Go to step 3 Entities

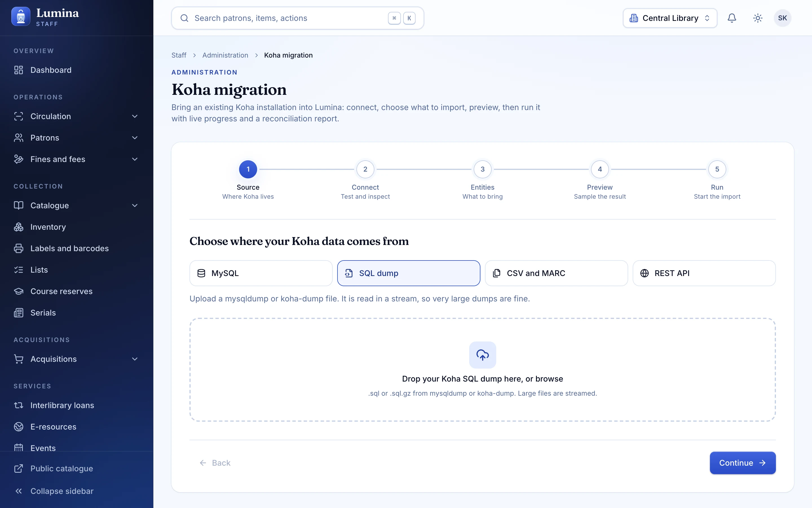(482, 169)
